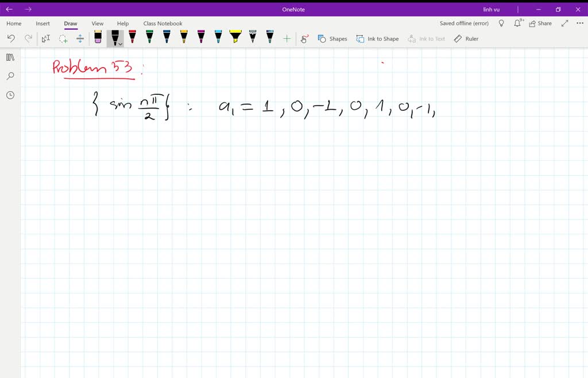Show recent notes history
This screenshot has height=378, width=588.
tap(10, 95)
